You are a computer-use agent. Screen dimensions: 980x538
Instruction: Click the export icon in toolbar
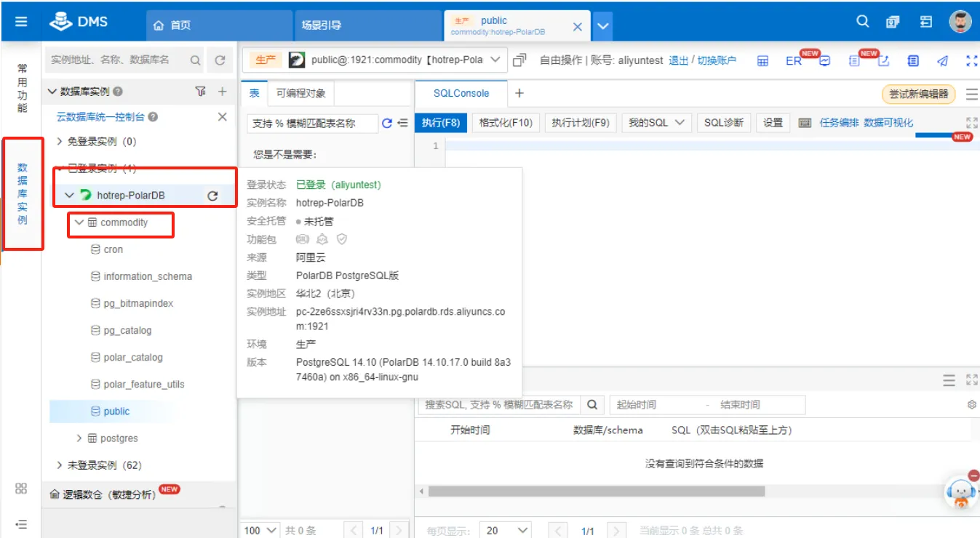pos(883,61)
